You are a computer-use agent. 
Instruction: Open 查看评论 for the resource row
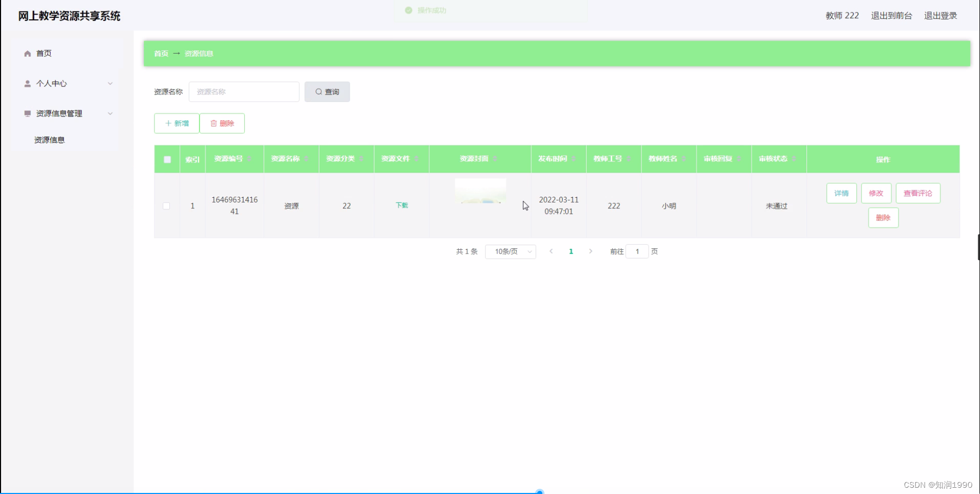coord(917,193)
